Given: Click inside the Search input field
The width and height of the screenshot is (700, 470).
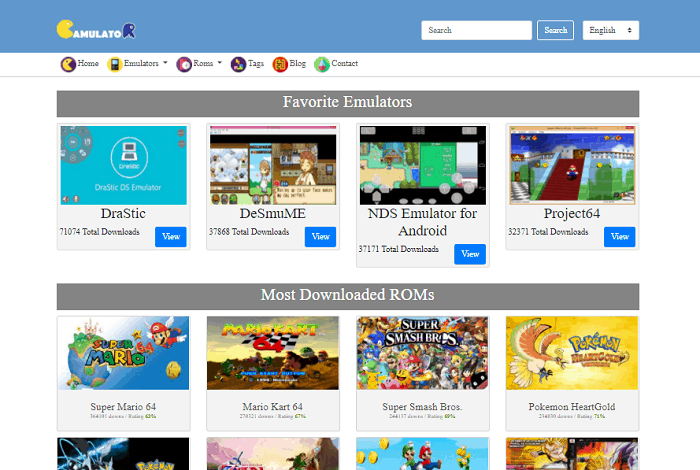Looking at the screenshot, I should (x=476, y=30).
